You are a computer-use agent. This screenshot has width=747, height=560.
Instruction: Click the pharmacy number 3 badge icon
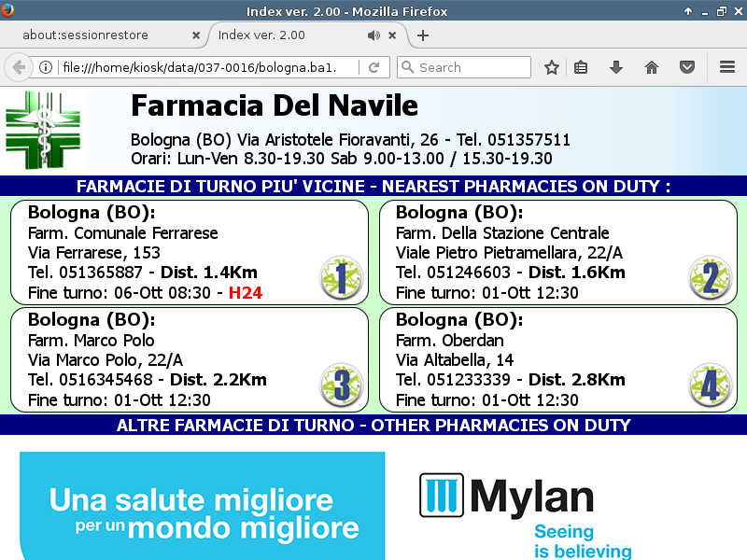point(341,385)
